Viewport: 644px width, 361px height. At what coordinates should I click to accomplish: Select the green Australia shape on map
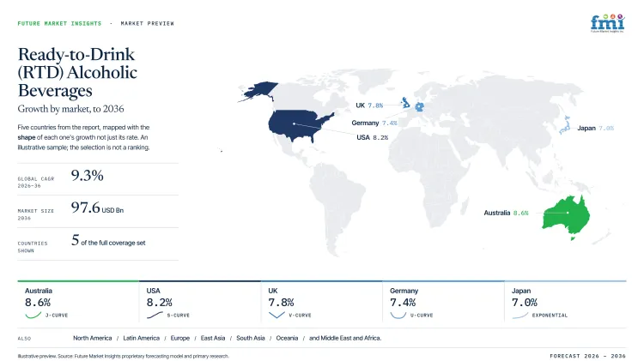point(567,216)
